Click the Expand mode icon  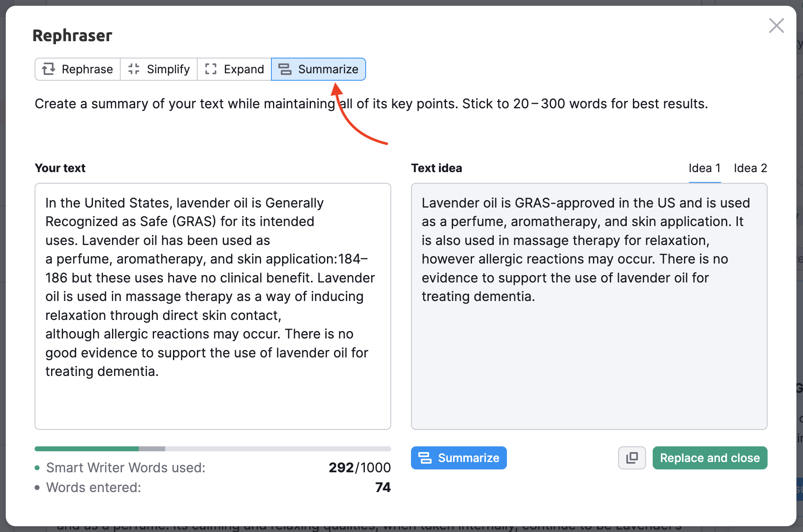(210, 69)
